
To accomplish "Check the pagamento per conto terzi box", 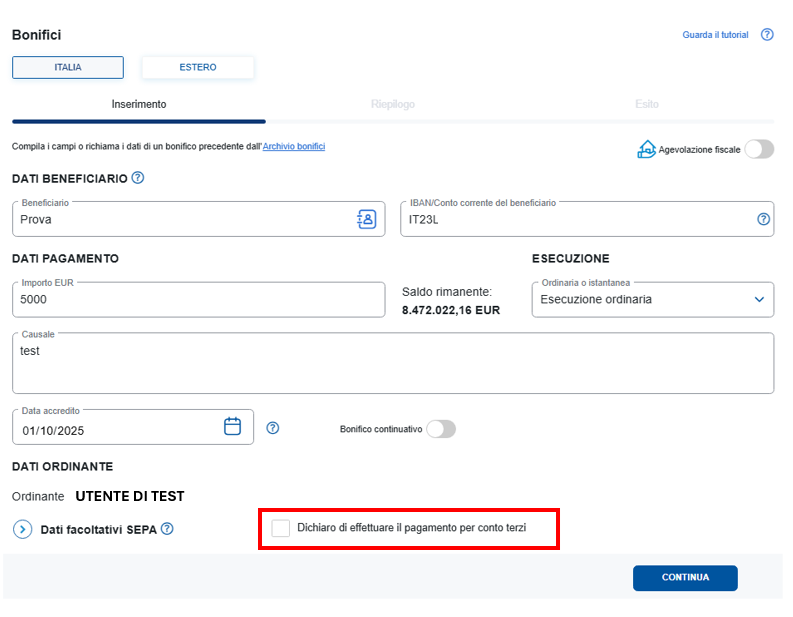I will (281, 528).
